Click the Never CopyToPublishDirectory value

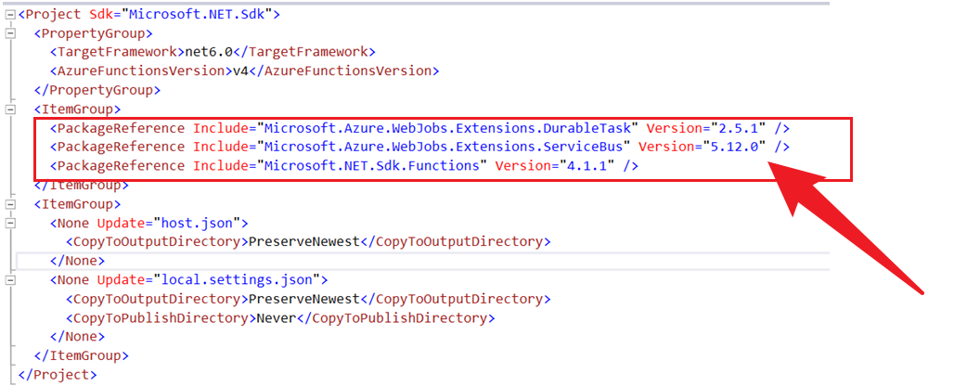tap(275, 317)
